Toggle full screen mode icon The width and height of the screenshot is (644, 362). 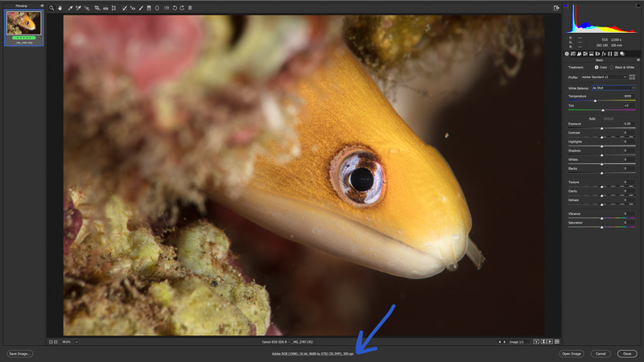[x=556, y=8]
